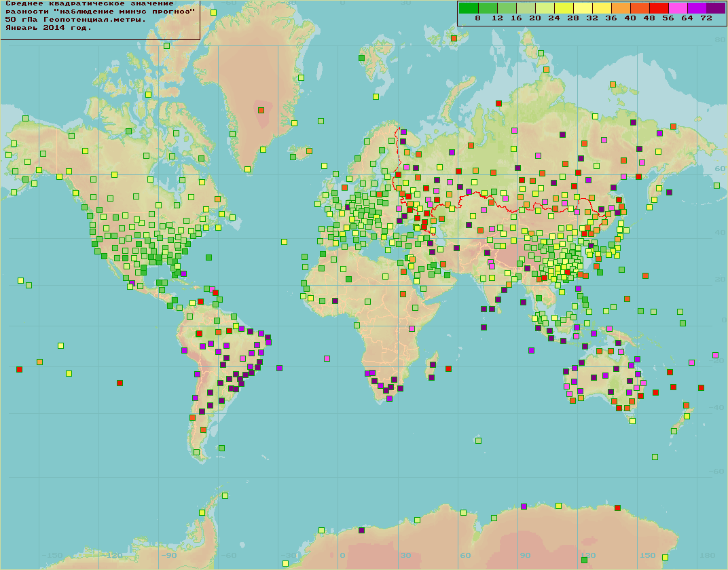Viewport: 728px width, 570px height.
Task: Click title line "Среднее квадратическое значение"
Action: tap(90, 3)
